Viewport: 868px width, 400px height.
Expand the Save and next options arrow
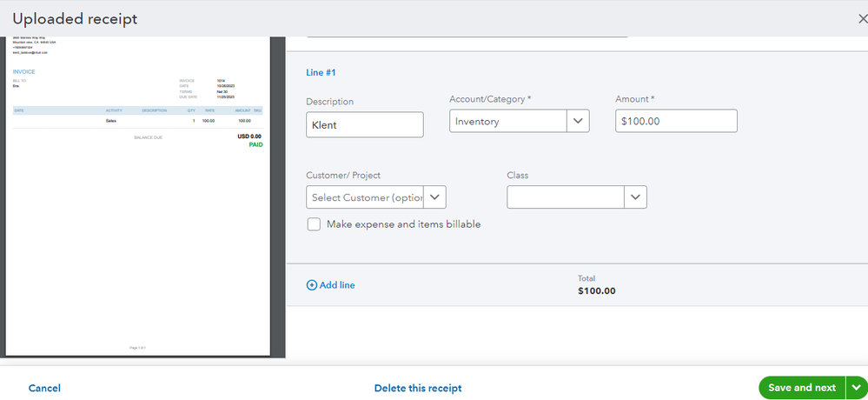coord(857,388)
